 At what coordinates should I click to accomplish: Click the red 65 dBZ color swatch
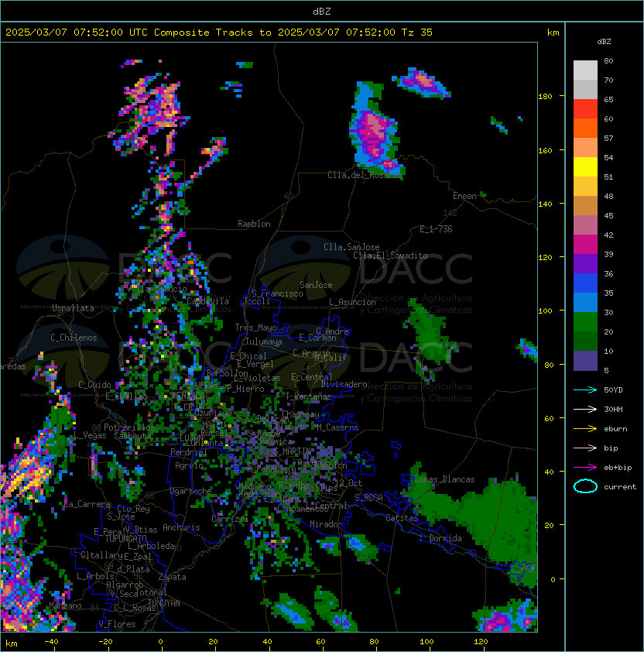point(585,109)
